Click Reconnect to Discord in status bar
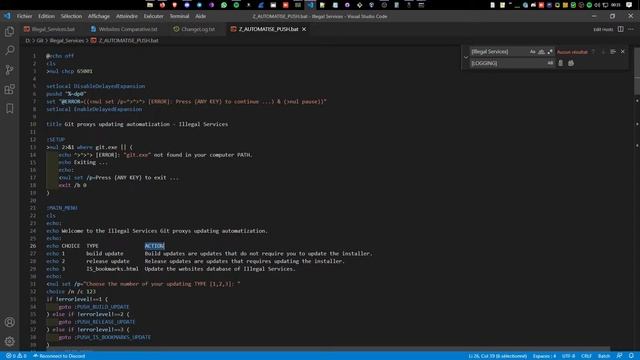This screenshot has height=360, width=640. (x=59, y=356)
